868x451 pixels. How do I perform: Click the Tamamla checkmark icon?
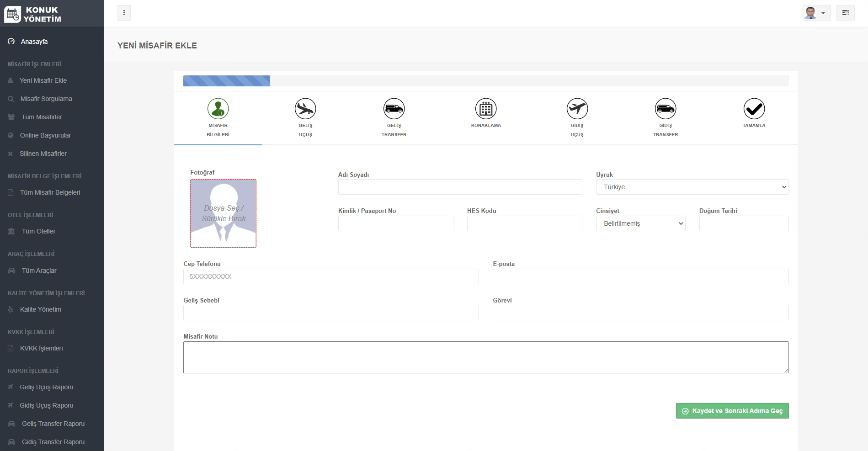pyautogui.click(x=754, y=109)
